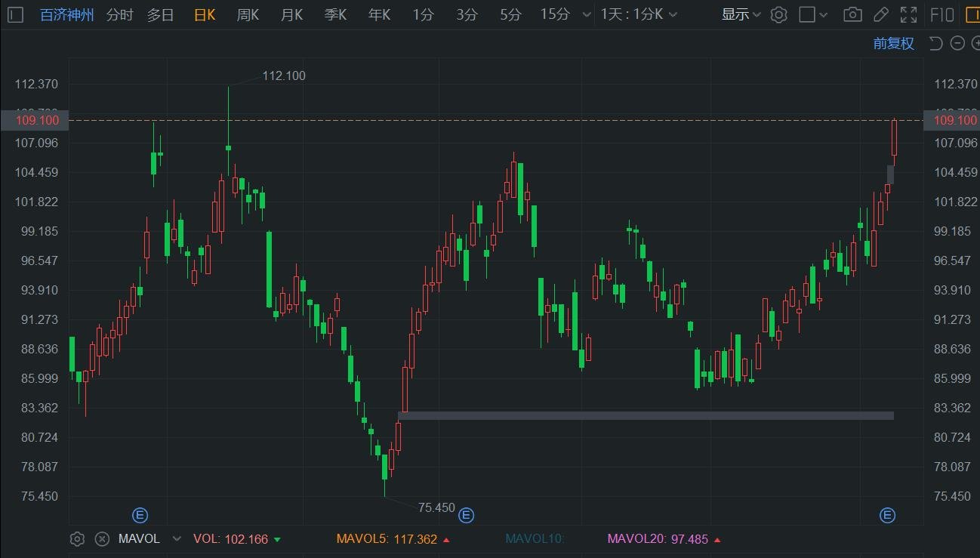Click the earnings E marker at bottom center
Screen dimensions: 980x558
click(466, 516)
